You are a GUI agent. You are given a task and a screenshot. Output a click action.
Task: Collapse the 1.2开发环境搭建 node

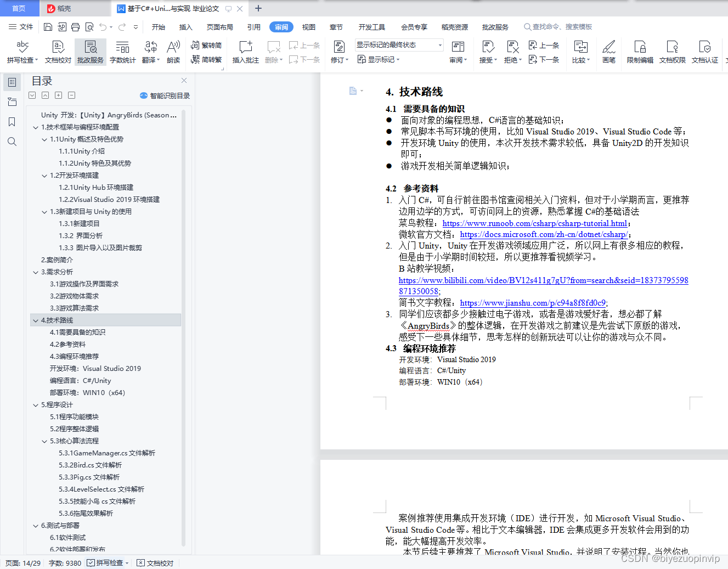click(44, 176)
